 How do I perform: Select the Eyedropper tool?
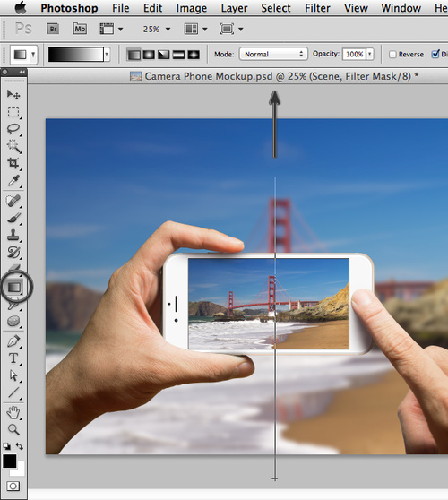pyautogui.click(x=13, y=180)
